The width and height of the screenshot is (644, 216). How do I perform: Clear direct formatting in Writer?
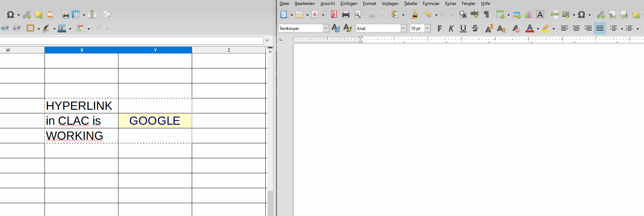coord(516,29)
